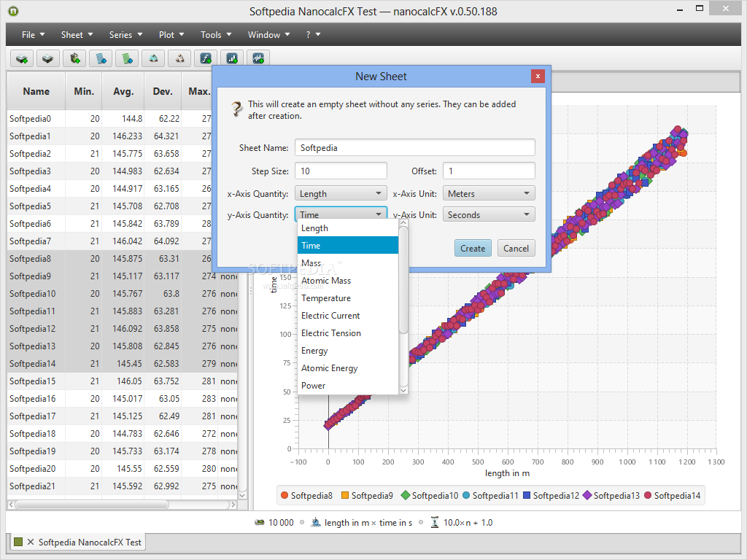This screenshot has width=747, height=560.
Task: Open the Series menu
Action: click(125, 35)
